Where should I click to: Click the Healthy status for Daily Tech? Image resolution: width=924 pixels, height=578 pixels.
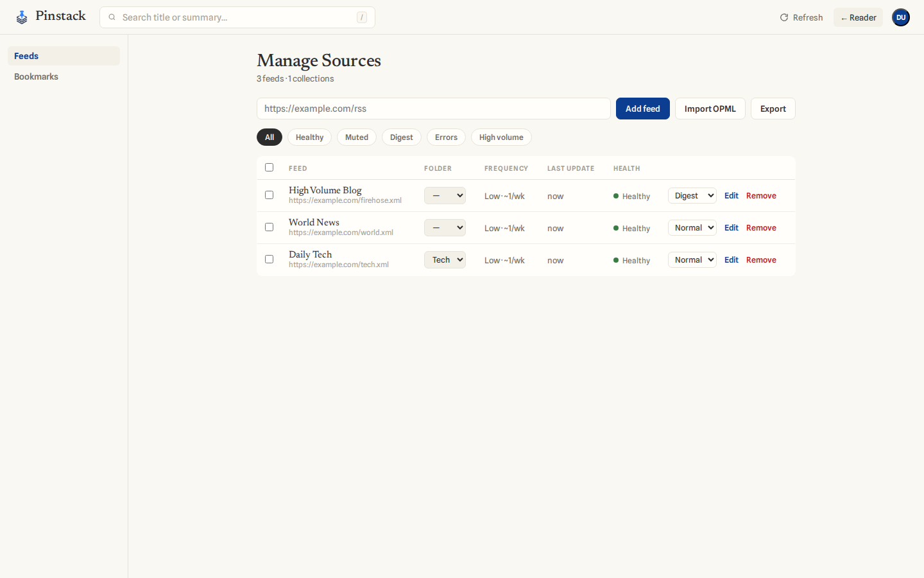632,260
